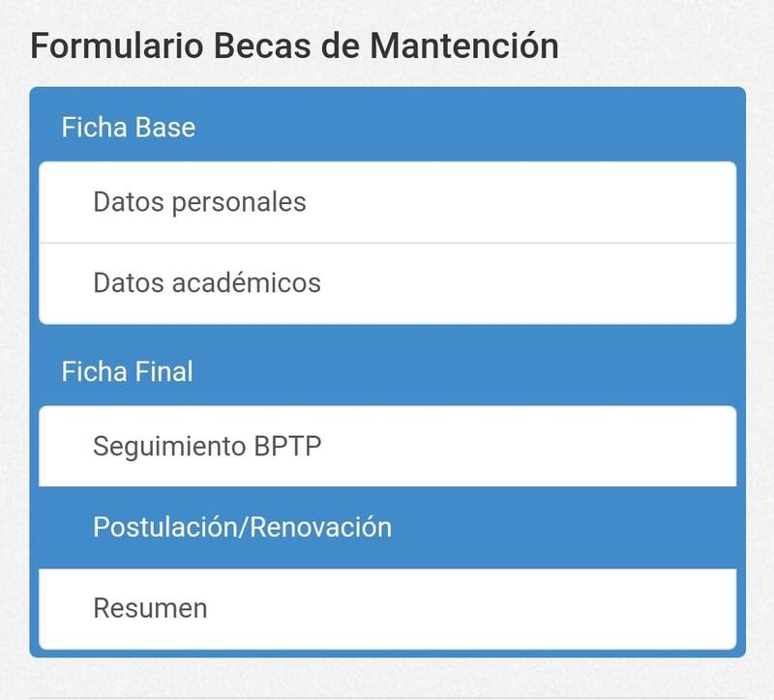View academic data form link
Image resolution: width=774 pixels, height=700 pixels.
[x=207, y=283]
